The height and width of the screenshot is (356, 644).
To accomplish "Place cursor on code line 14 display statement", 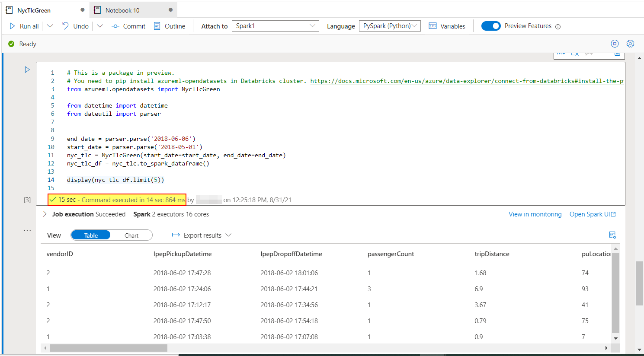I will [115, 180].
